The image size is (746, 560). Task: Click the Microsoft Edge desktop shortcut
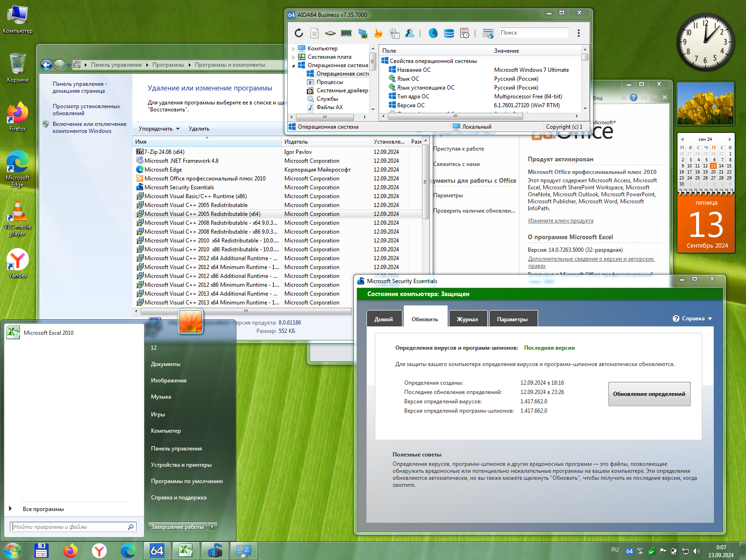coord(18,169)
